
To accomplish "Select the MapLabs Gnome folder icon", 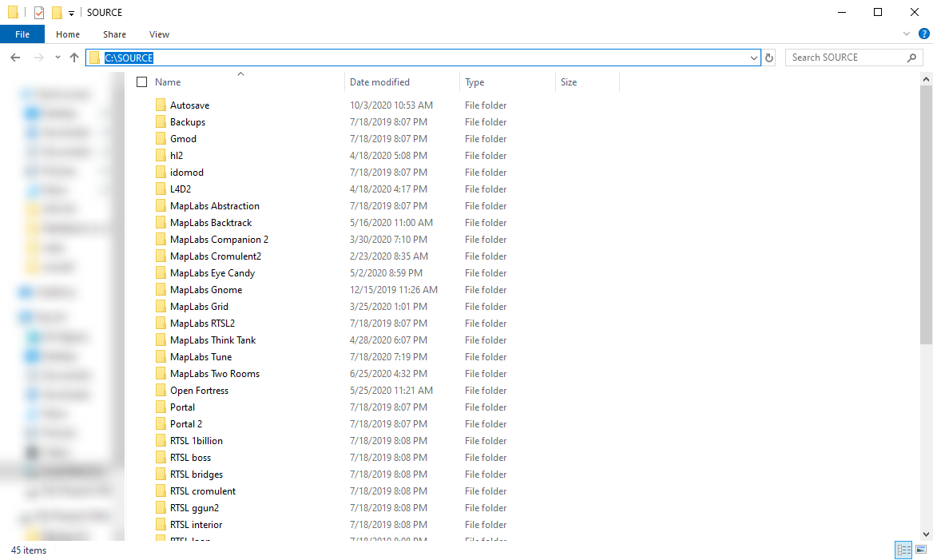I will coord(161,290).
